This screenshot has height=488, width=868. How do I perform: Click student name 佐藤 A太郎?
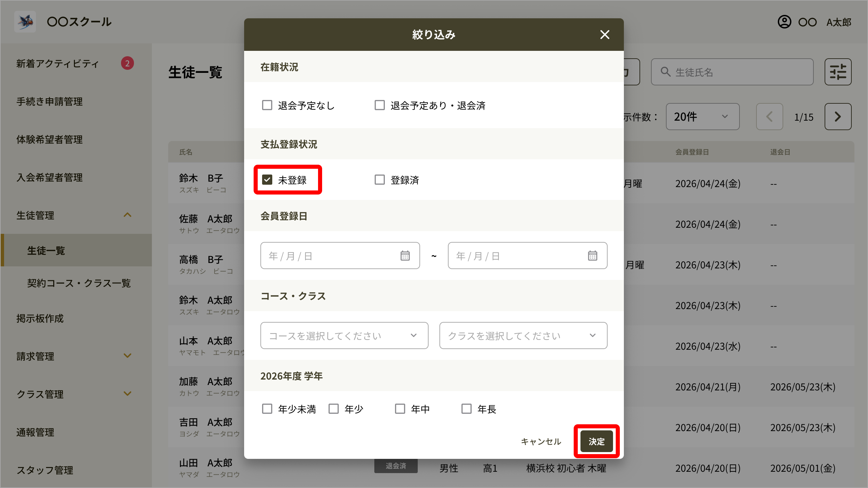click(206, 219)
